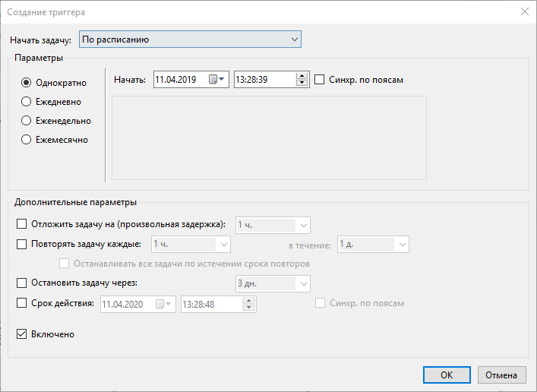Pick the Ежемесячно schedule option
537x392 pixels.
(27, 140)
